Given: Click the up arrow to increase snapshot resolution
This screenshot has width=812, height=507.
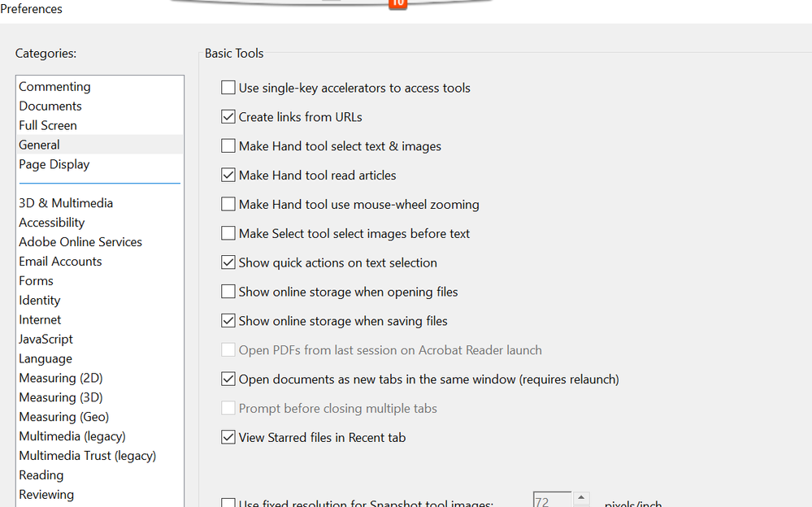Looking at the screenshot, I should (x=580, y=494).
